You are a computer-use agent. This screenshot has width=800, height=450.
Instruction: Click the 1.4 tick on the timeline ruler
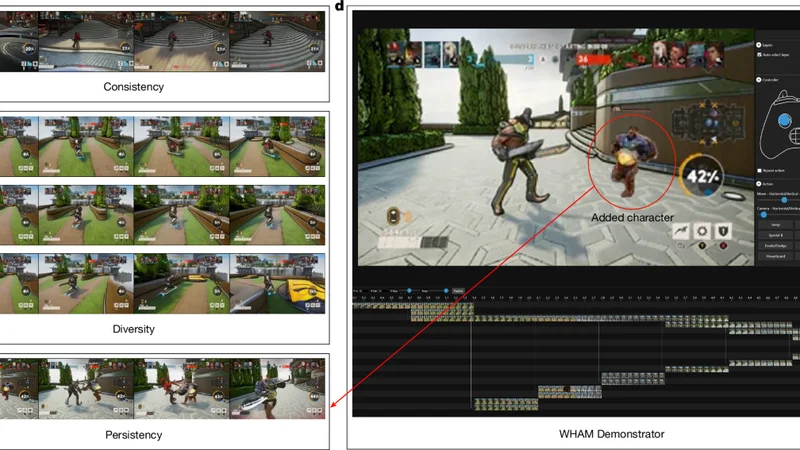click(474, 298)
